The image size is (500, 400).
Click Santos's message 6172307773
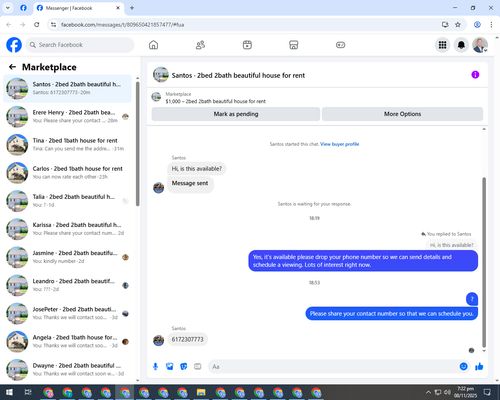click(x=187, y=339)
